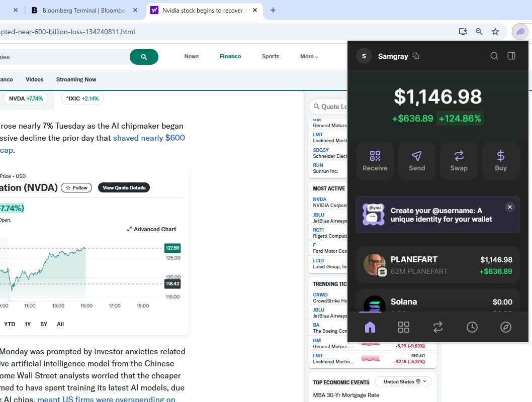The image size is (532, 402).
Task: Open the Sports menu item
Action: [271, 56]
